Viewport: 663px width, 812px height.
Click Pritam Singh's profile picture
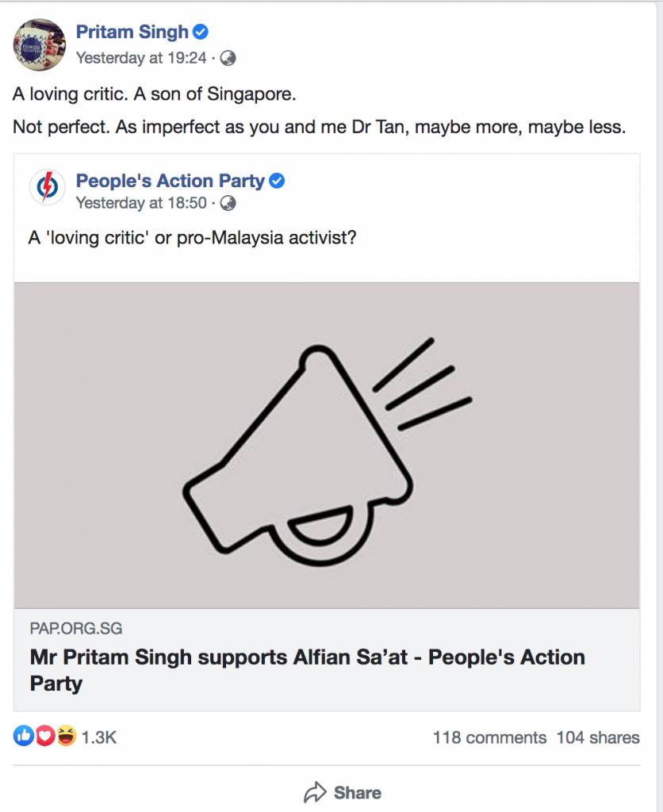(39, 44)
